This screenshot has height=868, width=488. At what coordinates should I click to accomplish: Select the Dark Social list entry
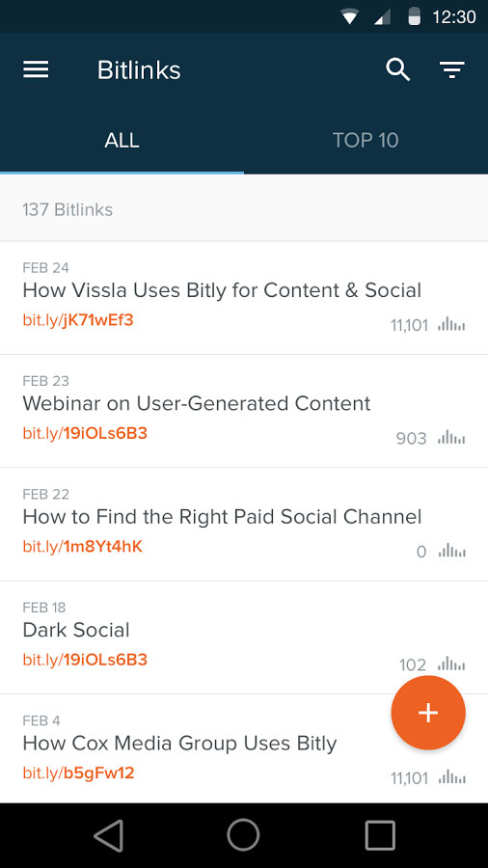tap(244, 637)
